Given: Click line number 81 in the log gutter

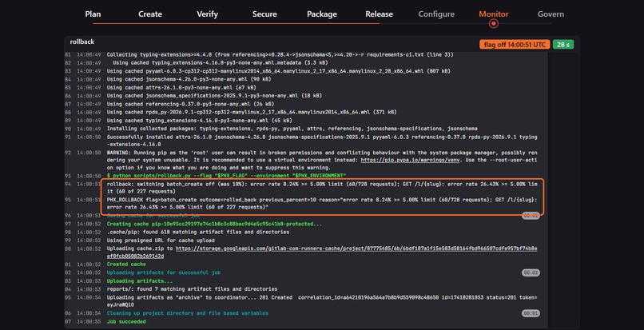Looking at the screenshot, I should [x=68, y=54].
